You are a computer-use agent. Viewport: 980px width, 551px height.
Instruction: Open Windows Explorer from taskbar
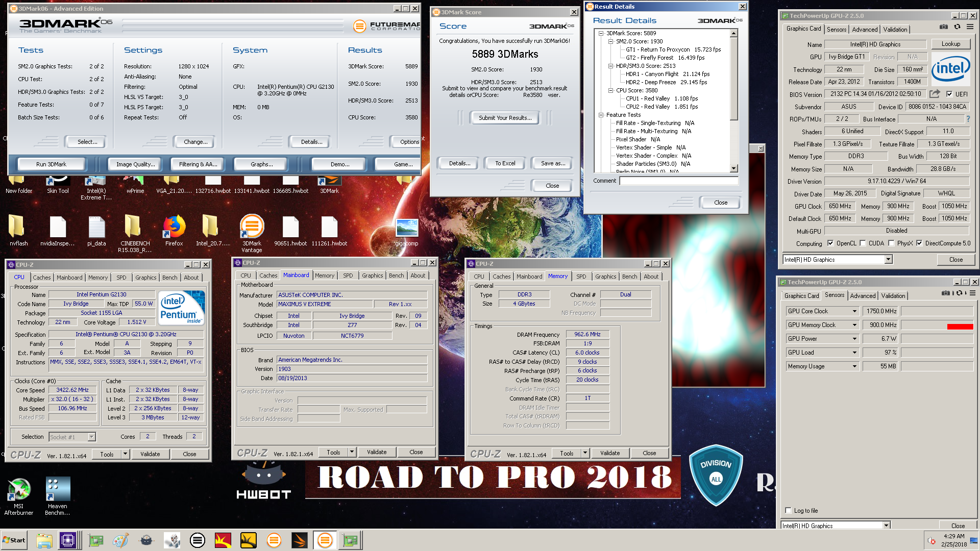point(44,540)
